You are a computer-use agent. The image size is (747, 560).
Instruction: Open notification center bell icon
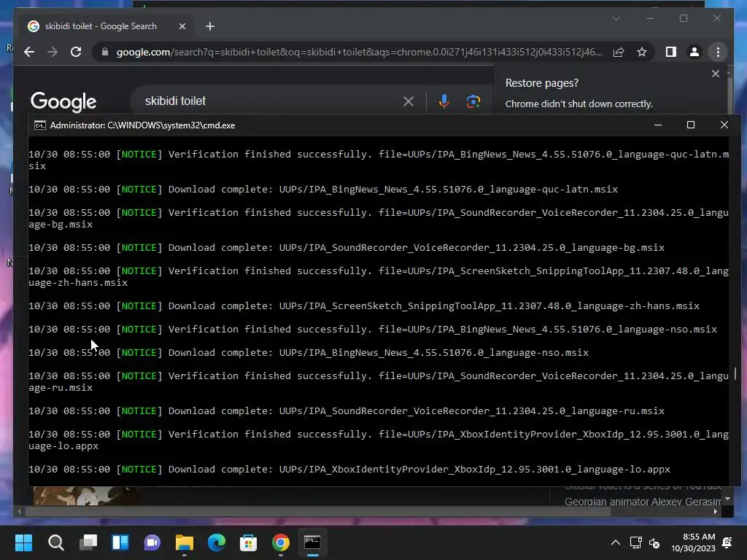pyautogui.click(x=727, y=542)
